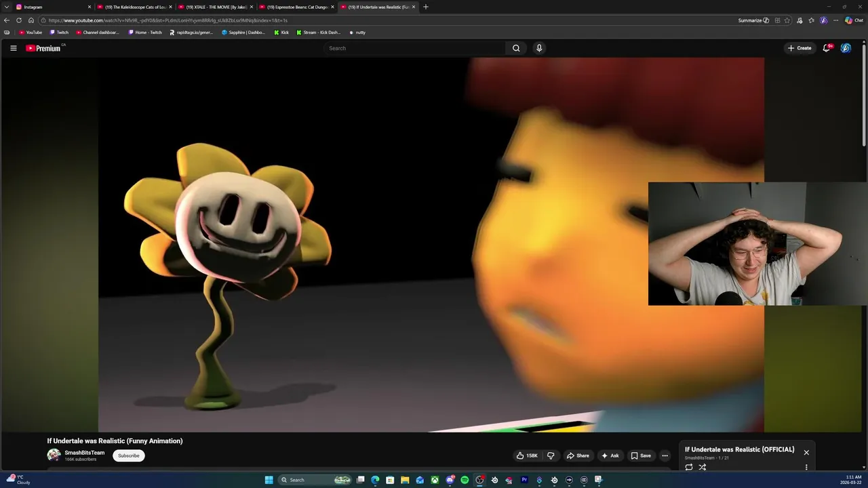The image size is (868, 488).
Task: Open Discord from the taskbar
Action: click(450, 480)
